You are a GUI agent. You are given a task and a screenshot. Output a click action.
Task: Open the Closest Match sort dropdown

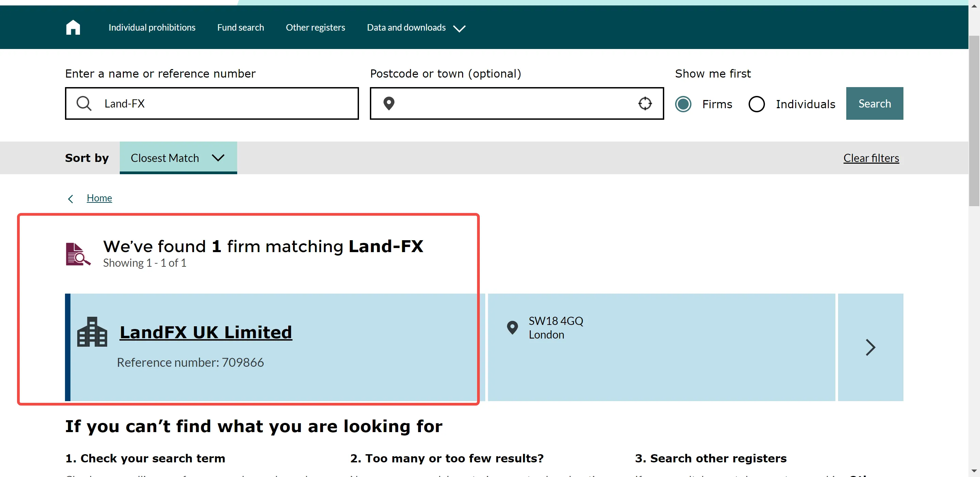tap(178, 158)
